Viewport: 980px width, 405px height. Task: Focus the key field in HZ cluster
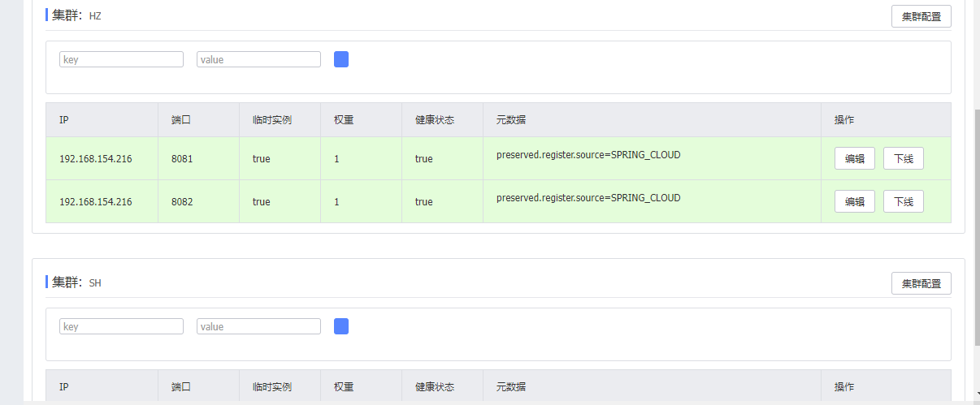tap(122, 59)
